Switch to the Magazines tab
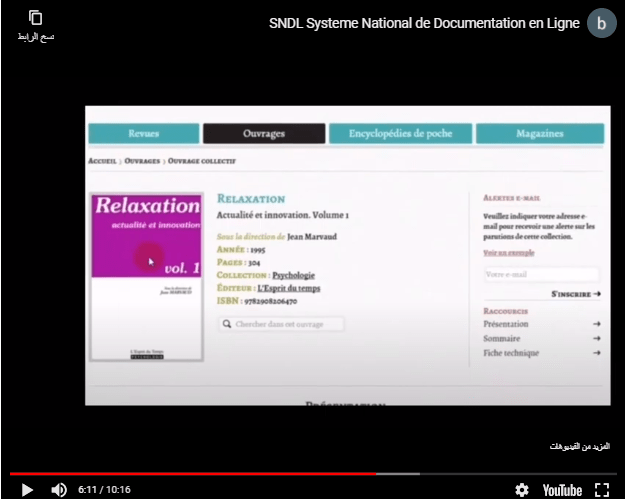The image size is (625, 499). tap(540, 134)
